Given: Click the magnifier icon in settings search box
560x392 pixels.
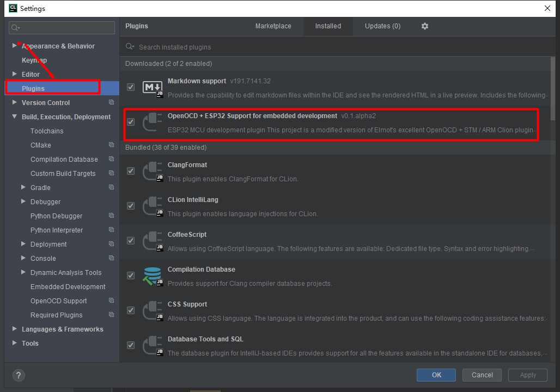Looking at the screenshot, I should point(15,28).
